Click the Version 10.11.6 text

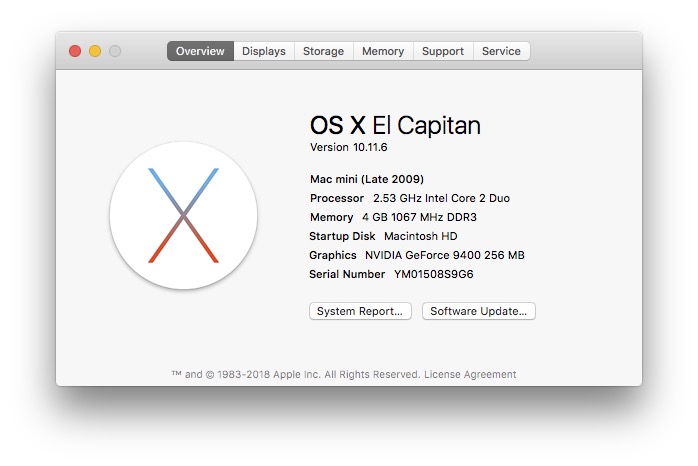(x=349, y=147)
